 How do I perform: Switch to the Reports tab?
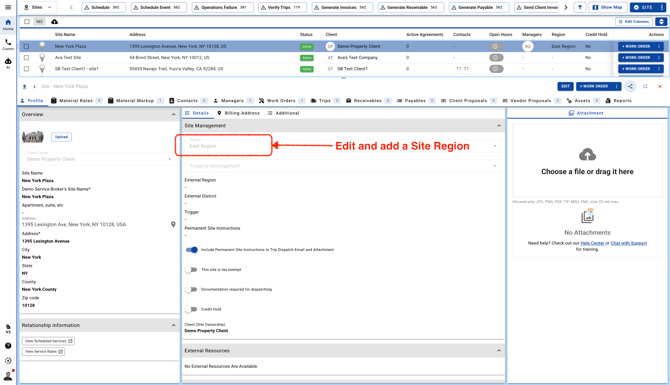(x=618, y=101)
